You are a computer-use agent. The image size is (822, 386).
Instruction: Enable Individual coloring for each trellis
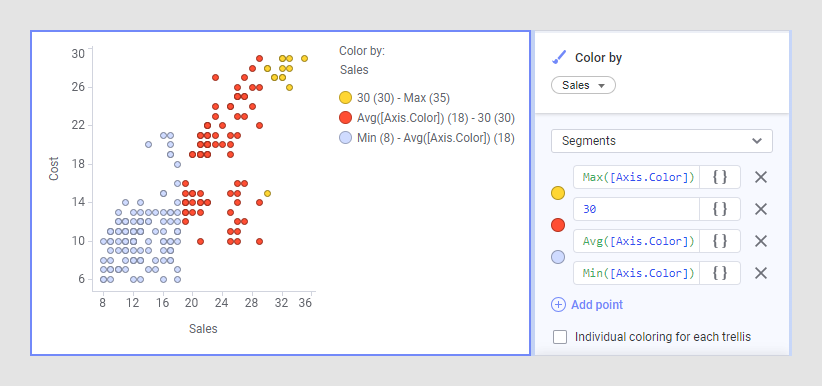pos(560,337)
